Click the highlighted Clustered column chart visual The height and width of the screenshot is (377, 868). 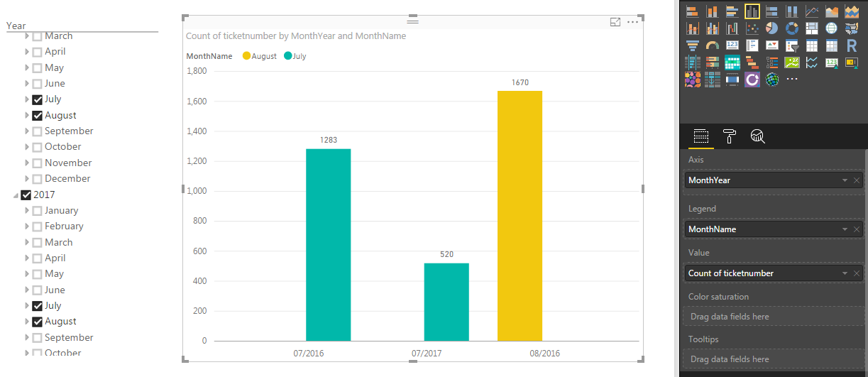pos(752,11)
